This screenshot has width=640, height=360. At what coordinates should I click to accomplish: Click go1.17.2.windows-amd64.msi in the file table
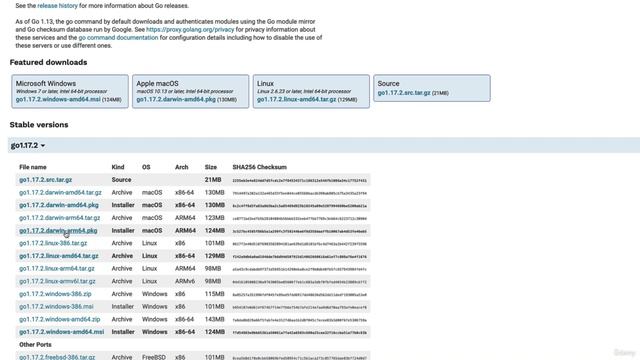[62, 332]
